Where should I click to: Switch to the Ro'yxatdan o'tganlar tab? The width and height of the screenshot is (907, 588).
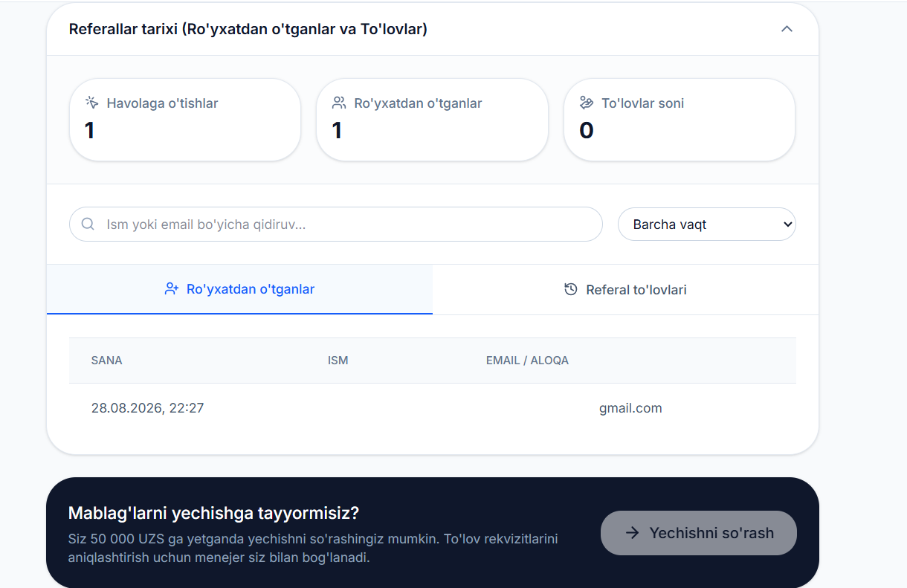click(x=239, y=289)
